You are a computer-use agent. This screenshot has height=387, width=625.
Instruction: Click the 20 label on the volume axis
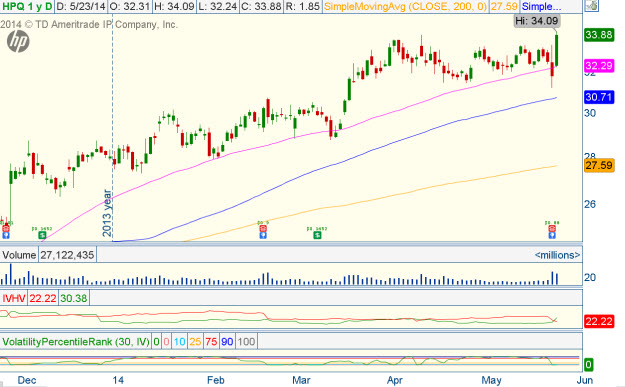pos(590,277)
